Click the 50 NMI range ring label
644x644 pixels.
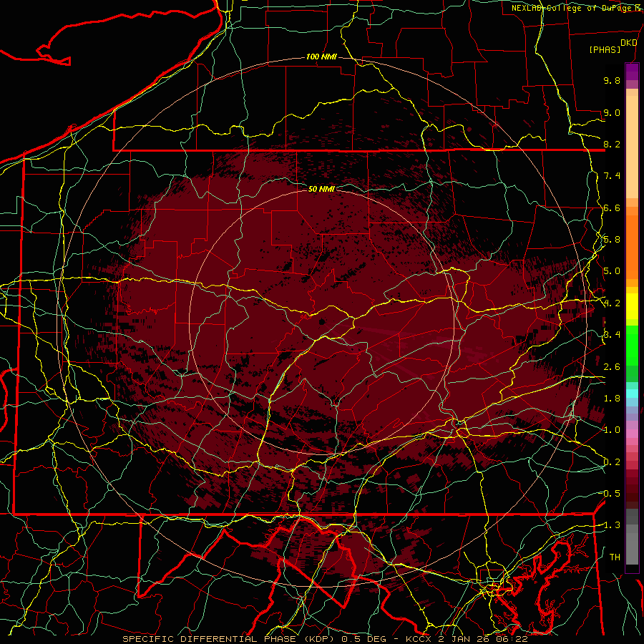pyautogui.click(x=321, y=189)
